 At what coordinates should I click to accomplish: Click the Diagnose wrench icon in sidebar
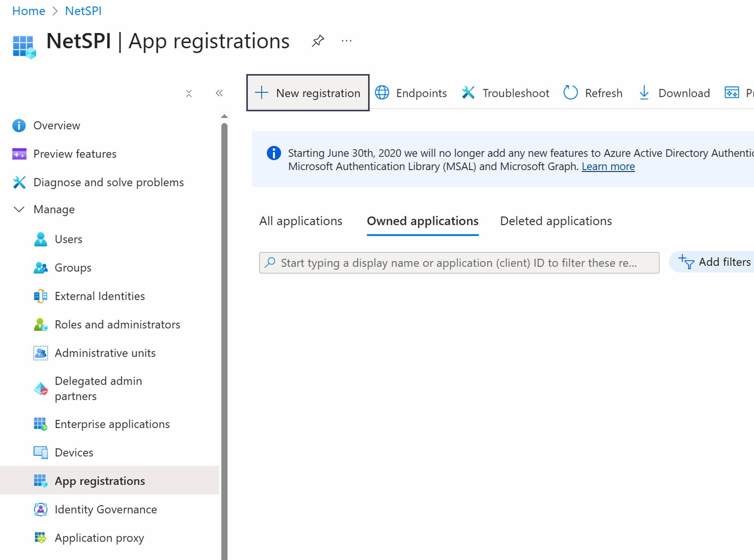coord(19,182)
